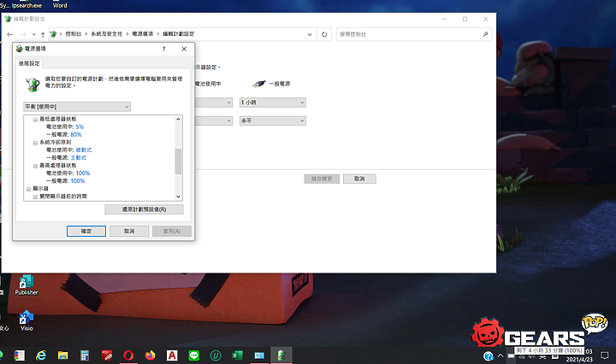Launch Calculator from the taskbar
Screen dimensions: 616x364
pos(85,355)
